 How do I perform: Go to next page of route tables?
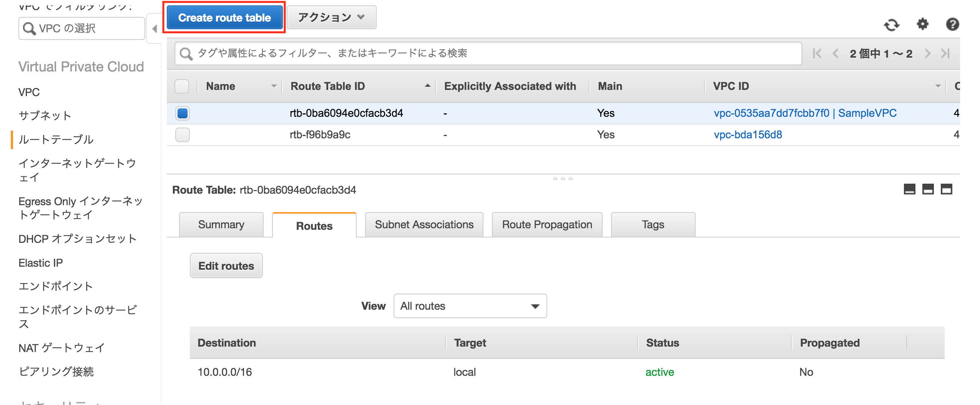[929, 53]
